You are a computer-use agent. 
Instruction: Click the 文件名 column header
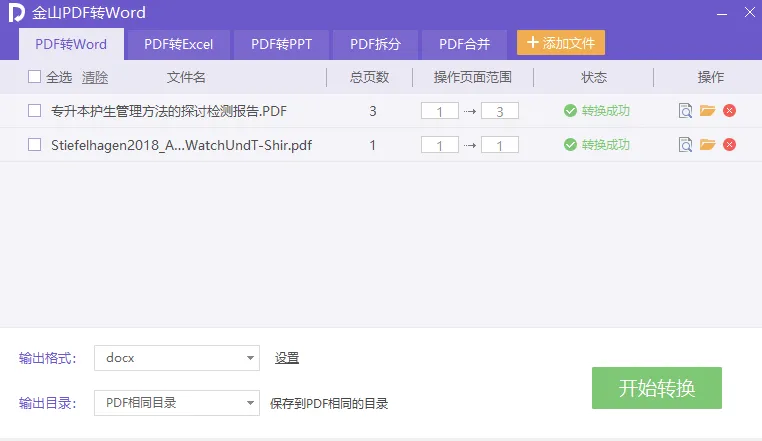click(x=186, y=77)
